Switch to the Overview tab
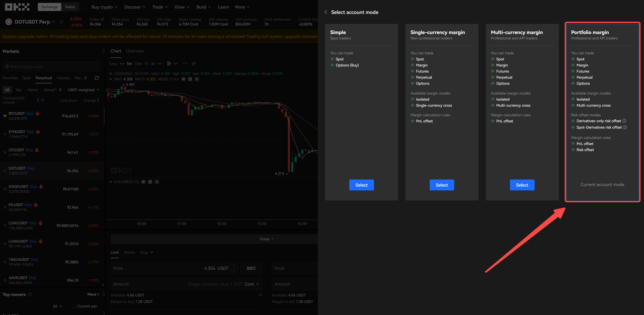 click(x=135, y=51)
